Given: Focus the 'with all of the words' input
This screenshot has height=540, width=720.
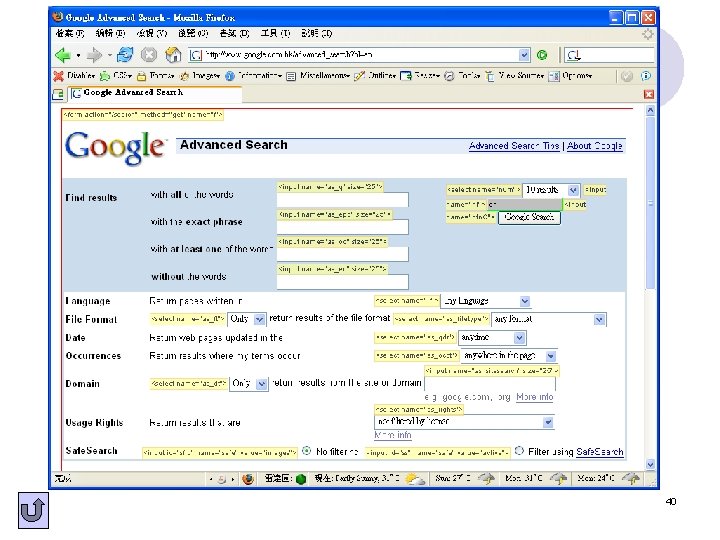Looking at the screenshot, I should coord(343,200).
